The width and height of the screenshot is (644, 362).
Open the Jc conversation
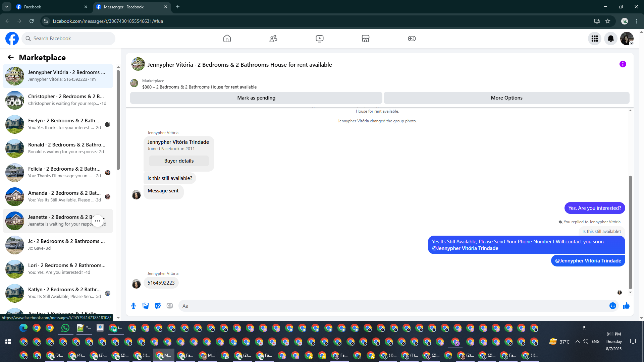tap(58, 245)
